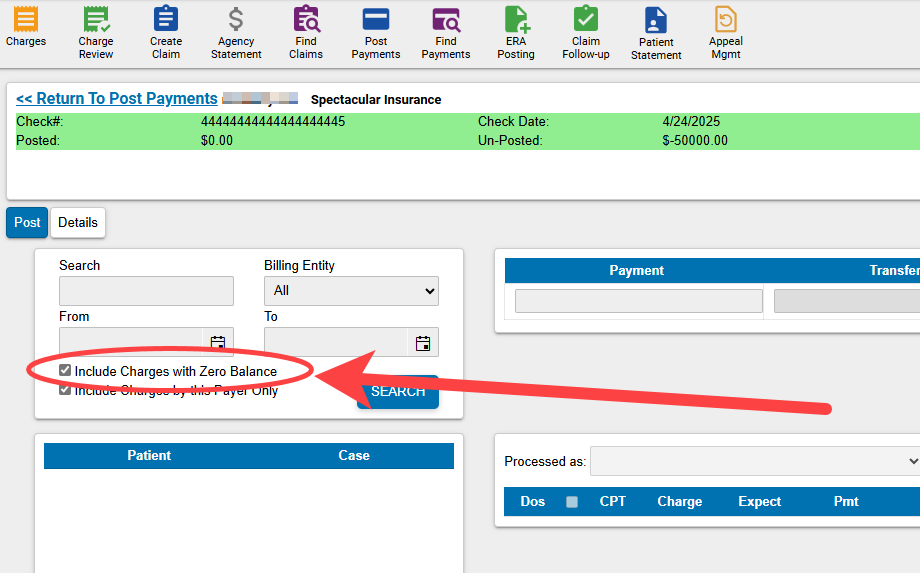Viewport: 920px width, 573px height.
Task: Open the From date calendar picker
Action: (x=218, y=343)
